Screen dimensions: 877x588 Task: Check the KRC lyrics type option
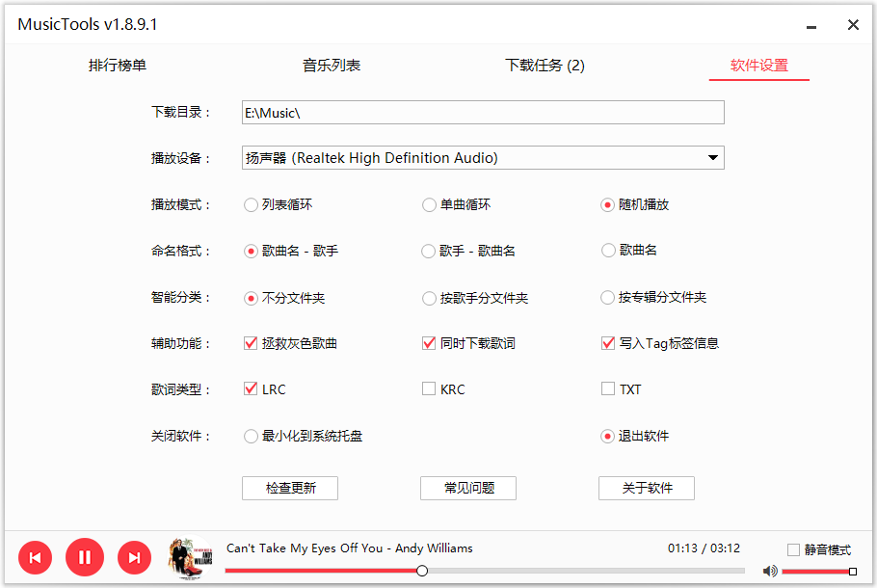429,389
